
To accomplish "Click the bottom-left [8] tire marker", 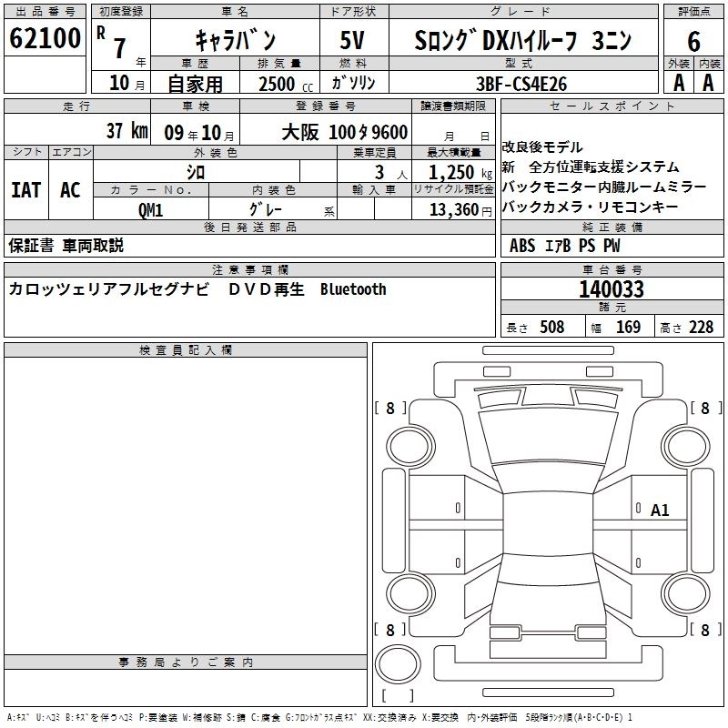I will [390, 630].
